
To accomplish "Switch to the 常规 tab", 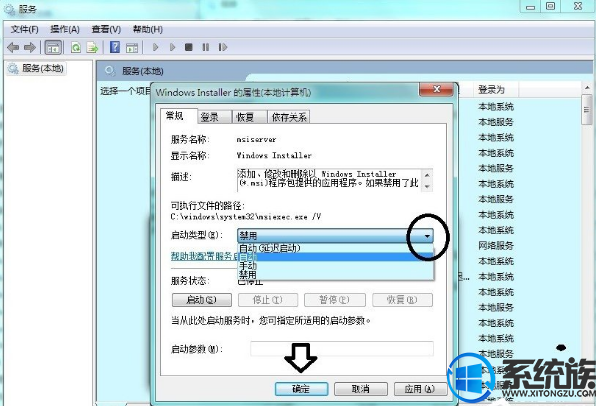I will tap(178, 116).
